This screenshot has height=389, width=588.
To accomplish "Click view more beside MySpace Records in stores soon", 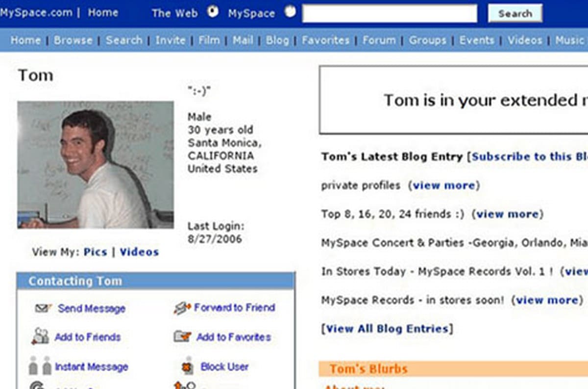I will click(547, 300).
